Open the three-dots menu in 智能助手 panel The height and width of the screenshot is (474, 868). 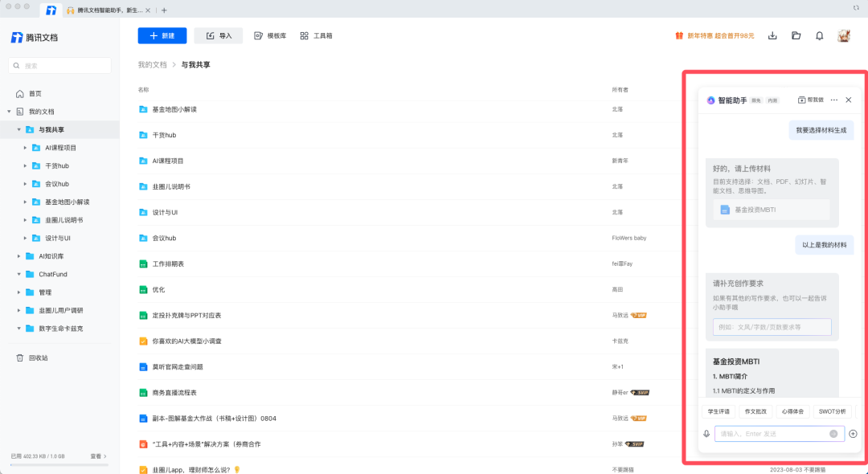point(834,100)
